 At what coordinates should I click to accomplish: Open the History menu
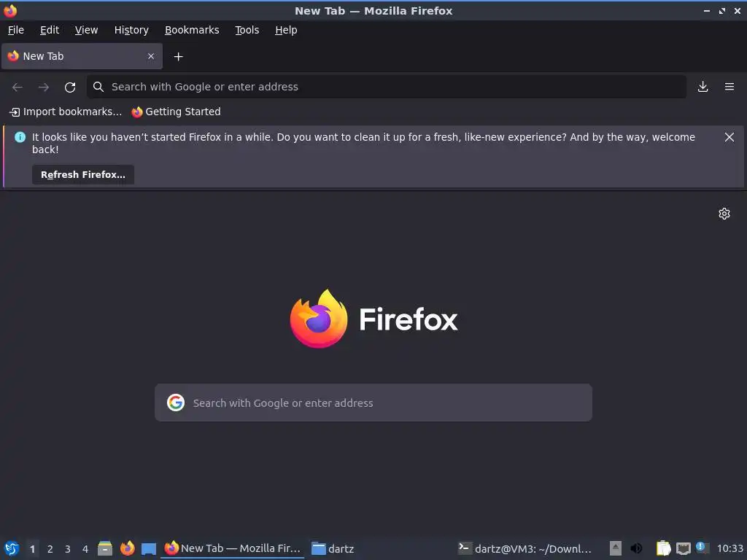[131, 30]
